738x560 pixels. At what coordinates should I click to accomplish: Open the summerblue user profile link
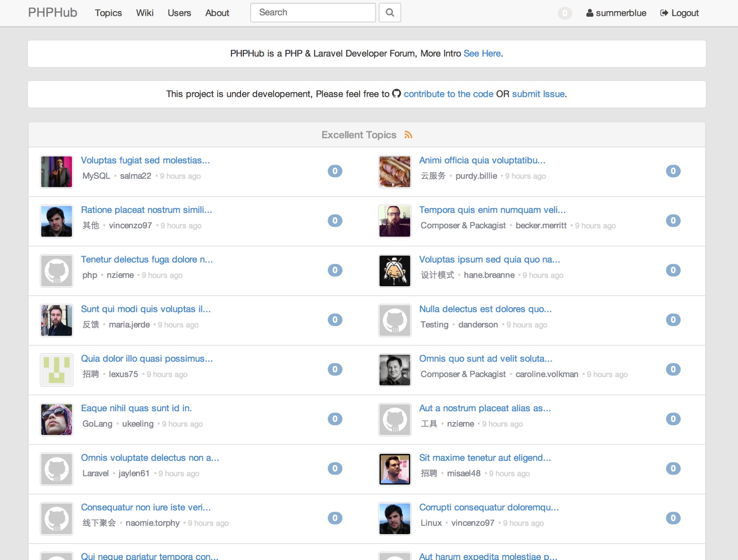[616, 13]
